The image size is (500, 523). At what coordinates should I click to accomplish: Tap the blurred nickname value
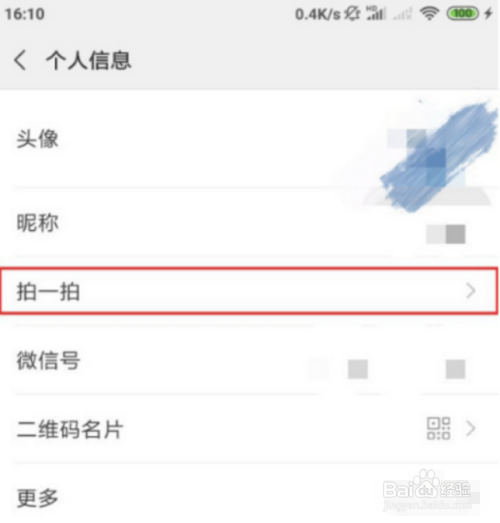[446, 234]
